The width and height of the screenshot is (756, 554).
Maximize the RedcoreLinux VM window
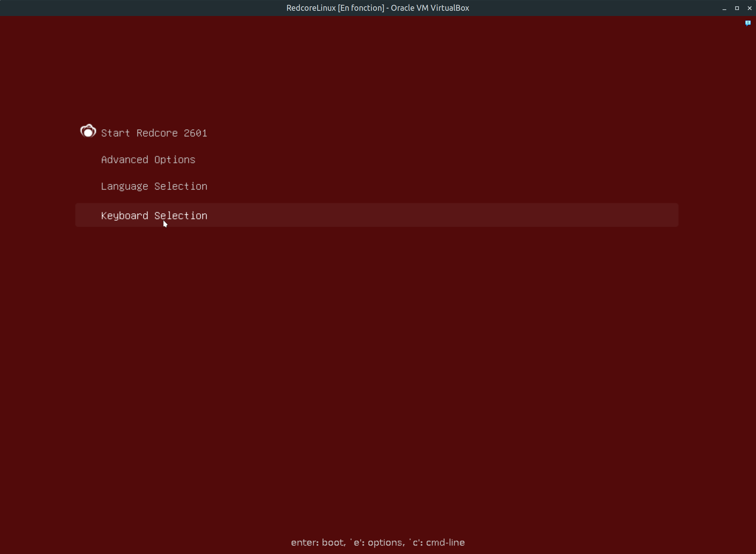(737, 8)
